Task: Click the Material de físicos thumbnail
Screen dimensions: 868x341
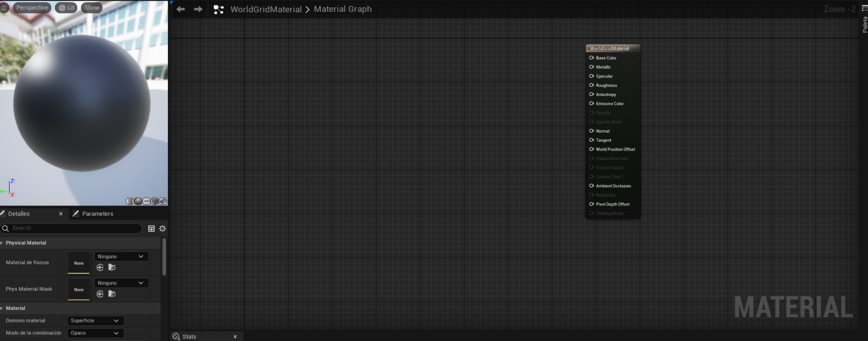Action: pos(79,263)
